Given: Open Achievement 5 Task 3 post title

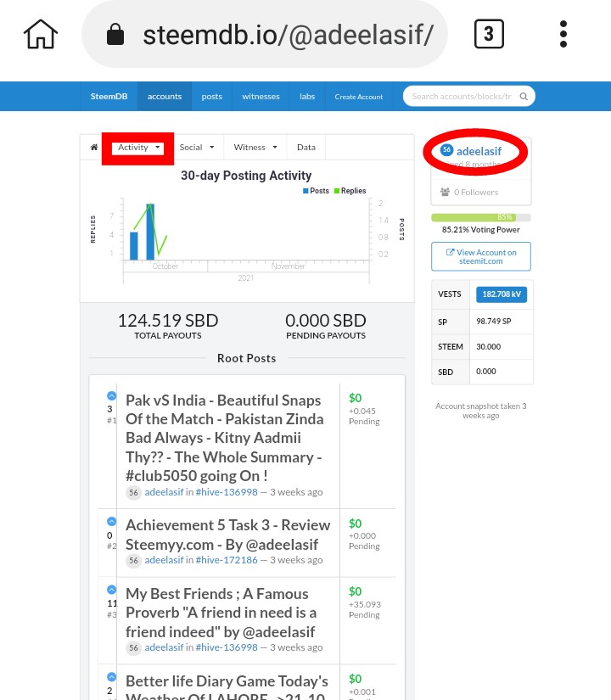Looking at the screenshot, I should point(227,535).
